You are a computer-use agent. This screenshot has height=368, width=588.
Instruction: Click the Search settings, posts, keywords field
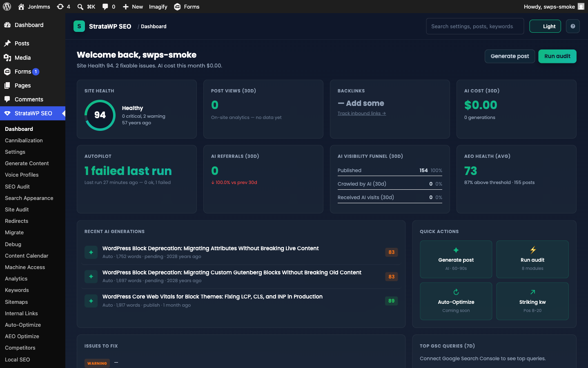pos(475,26)
